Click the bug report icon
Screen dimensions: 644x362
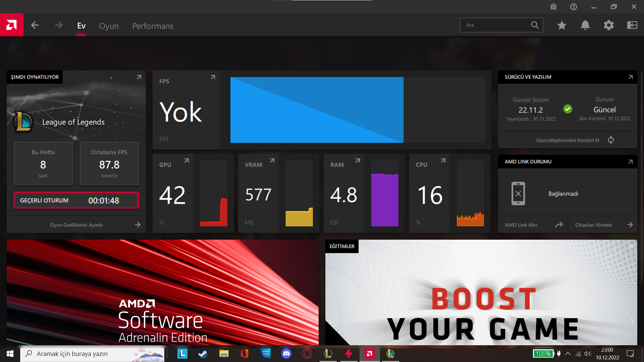tap(553, 7)
